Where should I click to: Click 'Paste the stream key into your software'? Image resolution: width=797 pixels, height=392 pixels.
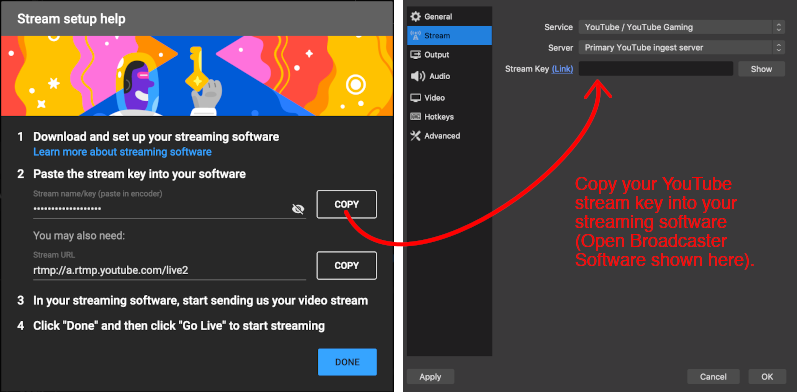[x=139, y=174]
